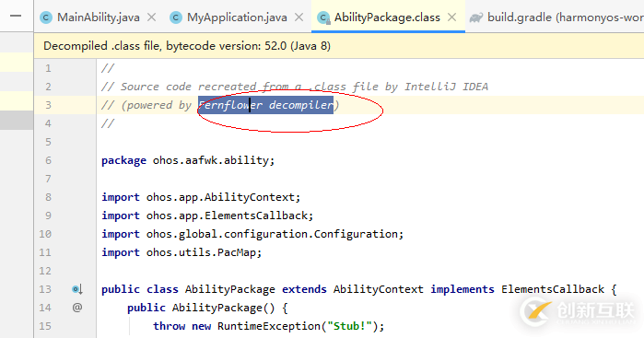Image resolution: width=644 pixels, height=338 pixels.
Task: Click 'ElementsCallback' after implements on line 13
Action: pos(553,289)
